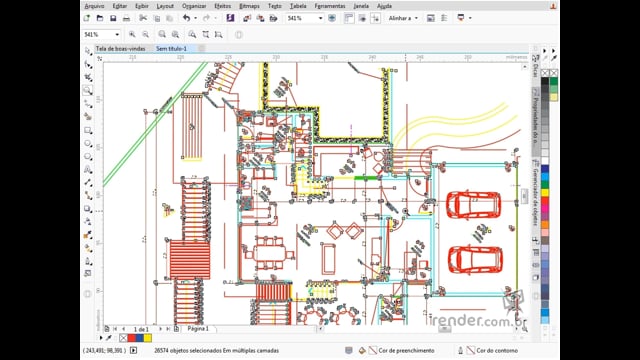Select the Crop tool in the toolbox

coord(88,77)
